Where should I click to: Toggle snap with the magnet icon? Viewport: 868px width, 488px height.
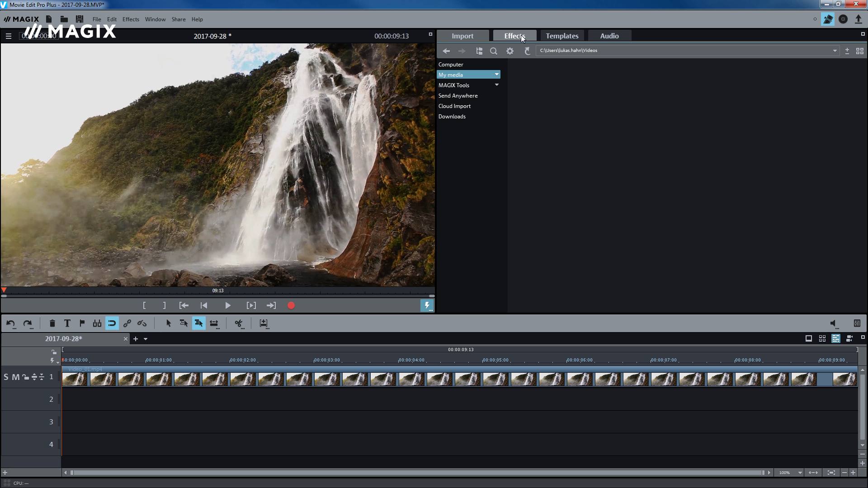pyautogui.click(x=112, y=323)
